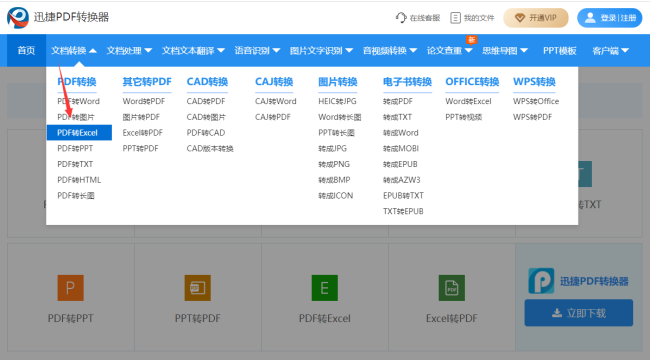The image size is (650, 360).
Task: Go to 首页 tab
Action: pyautogui.click(x=27, y=51)
